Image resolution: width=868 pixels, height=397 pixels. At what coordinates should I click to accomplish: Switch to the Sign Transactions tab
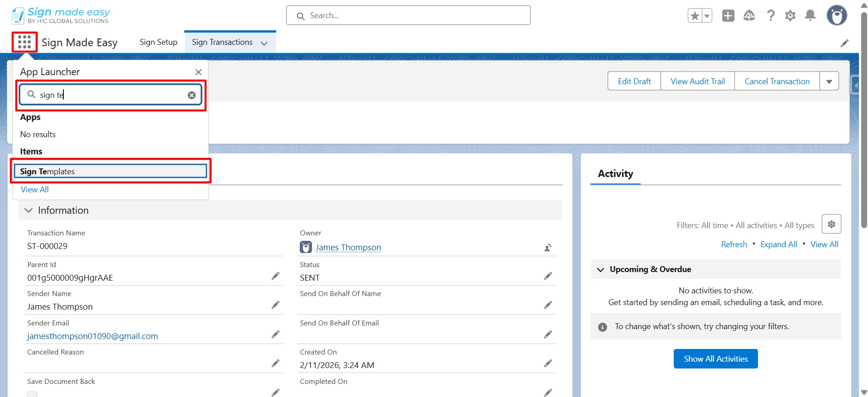(x=222, y=42)
